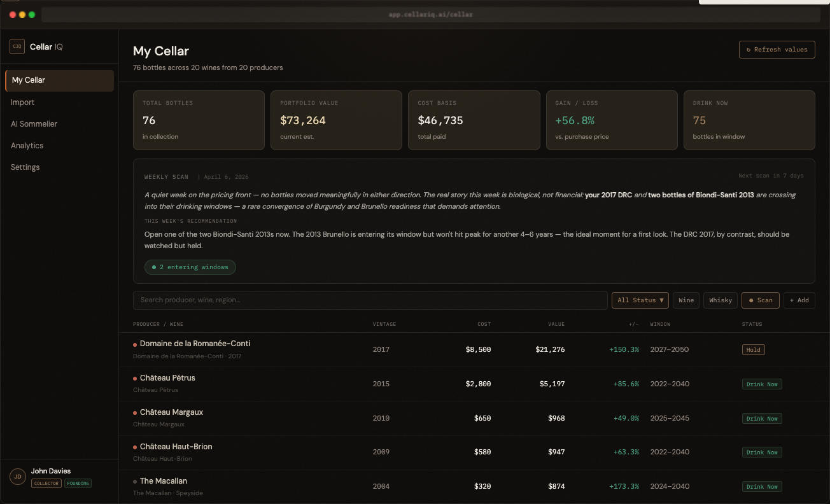
Task: Open the Analytics page
Action: pos(27,146)
